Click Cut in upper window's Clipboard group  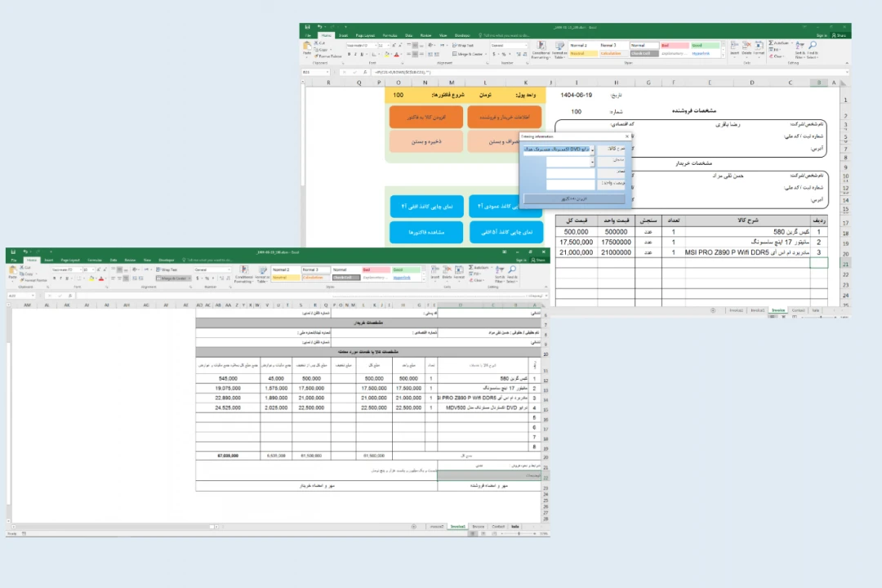320,43
